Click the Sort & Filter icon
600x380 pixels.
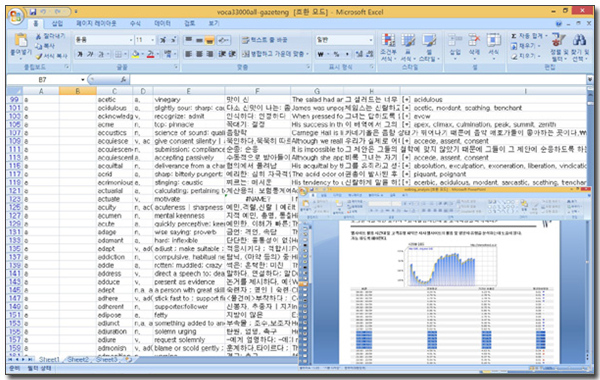click(558, 41)
